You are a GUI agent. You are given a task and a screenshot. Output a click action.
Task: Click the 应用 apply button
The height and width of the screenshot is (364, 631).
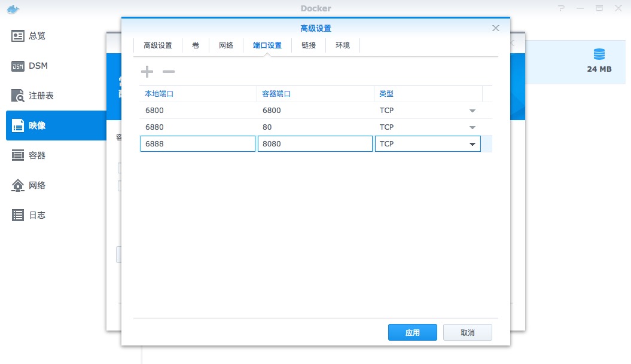pos(412,332)
